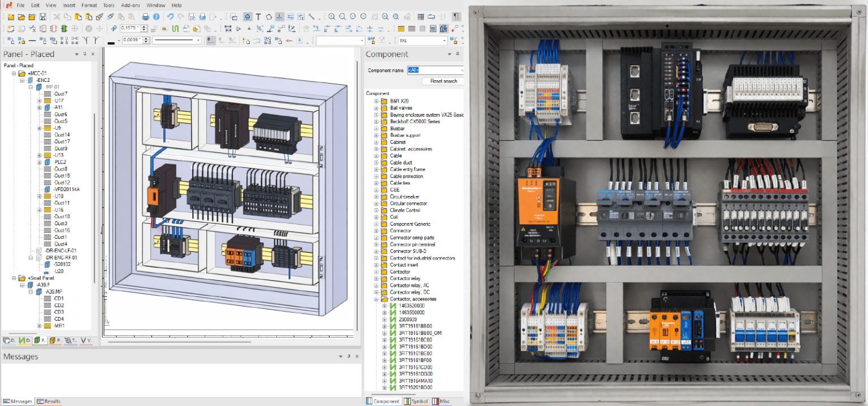Click the New project toolbar icon
This screenshot has width=868, height=406.
[x=11, y=17]
